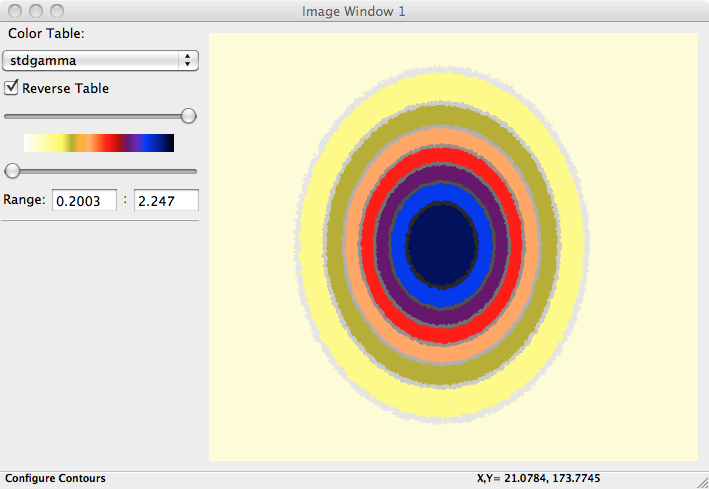The height and width of the screenshot is (489, 709).
Task: Zoom the window using the third title button
Action: pyautogui.click(x=55, y=12)
